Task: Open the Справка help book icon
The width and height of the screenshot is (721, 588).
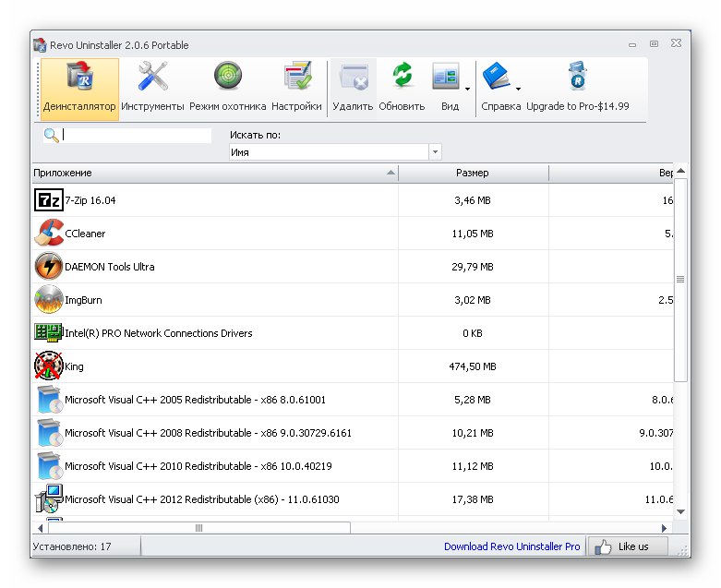Action: (x=496, y=77)
